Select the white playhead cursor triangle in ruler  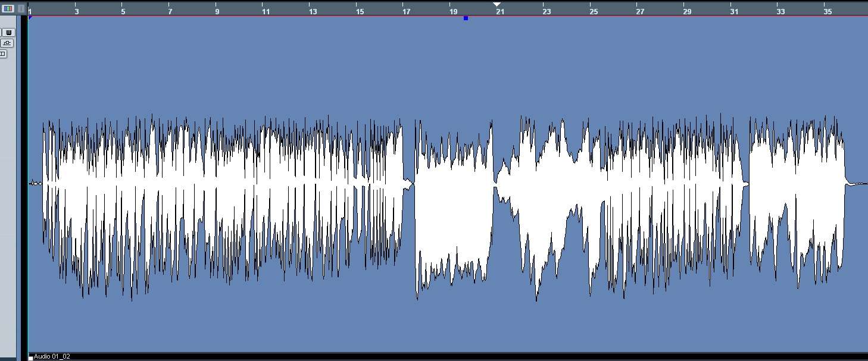497,4
